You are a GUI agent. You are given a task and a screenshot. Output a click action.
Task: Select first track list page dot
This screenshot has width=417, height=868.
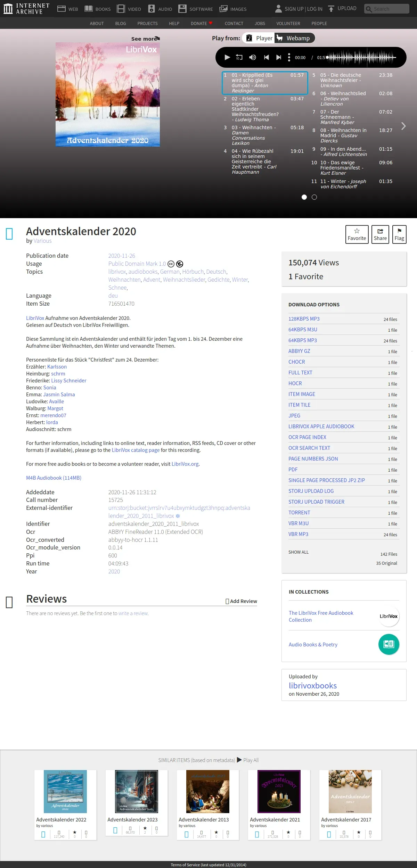pyautogui.click(x=304, y=197)
